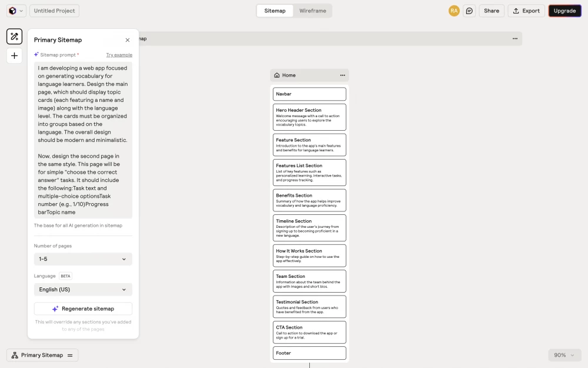Click the Regenerate sitemap button
The image size is (588, 368).
pyautogui.click(x=82, y=309)
